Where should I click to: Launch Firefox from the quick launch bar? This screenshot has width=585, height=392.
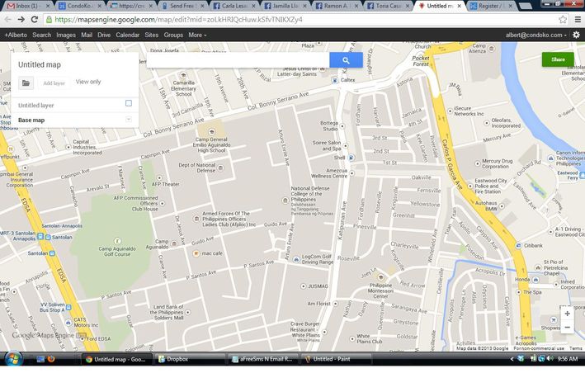[51, 359]
